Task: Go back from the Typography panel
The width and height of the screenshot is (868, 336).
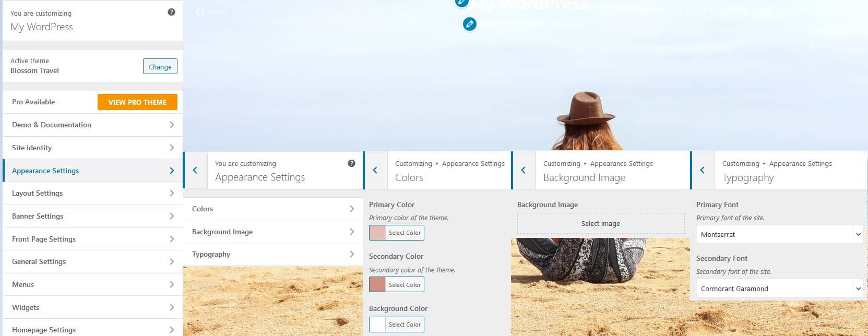Action: click(x=703, y=170)
